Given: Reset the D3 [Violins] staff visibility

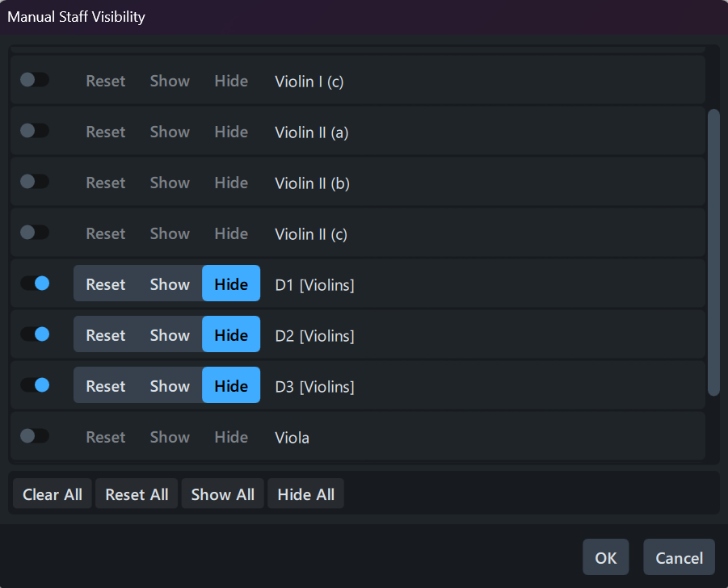Looking at the screenshot, I should pyautogui.click(x=106, y=386).
